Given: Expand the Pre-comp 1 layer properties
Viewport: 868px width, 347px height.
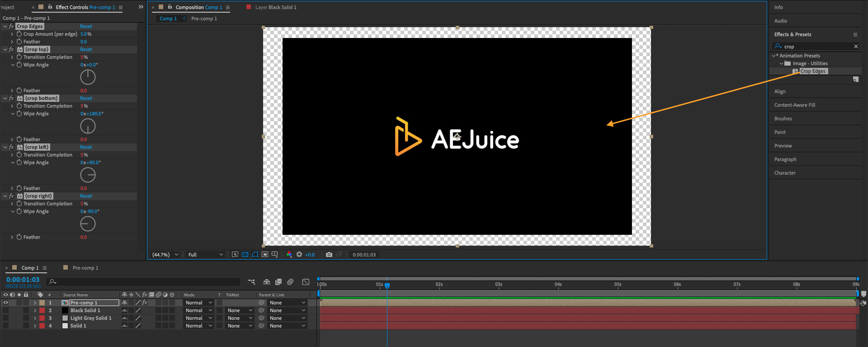Looking at the screenshot, I should [35, 303].
